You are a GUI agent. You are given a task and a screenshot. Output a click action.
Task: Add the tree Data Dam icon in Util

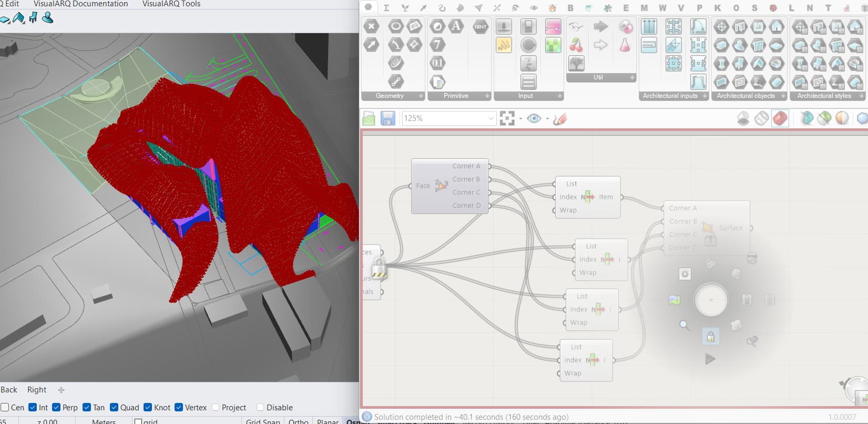[576, 64]
